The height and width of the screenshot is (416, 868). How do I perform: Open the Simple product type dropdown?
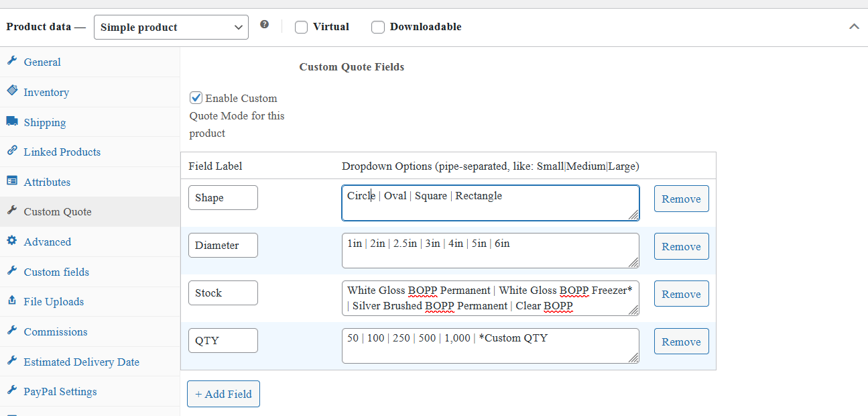(x=171, y=28)
